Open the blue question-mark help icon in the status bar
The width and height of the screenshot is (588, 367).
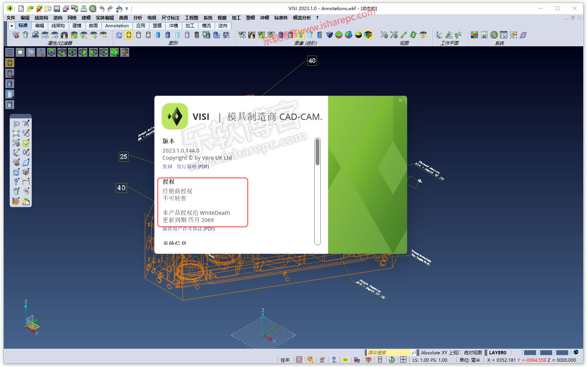pos(334,360)
